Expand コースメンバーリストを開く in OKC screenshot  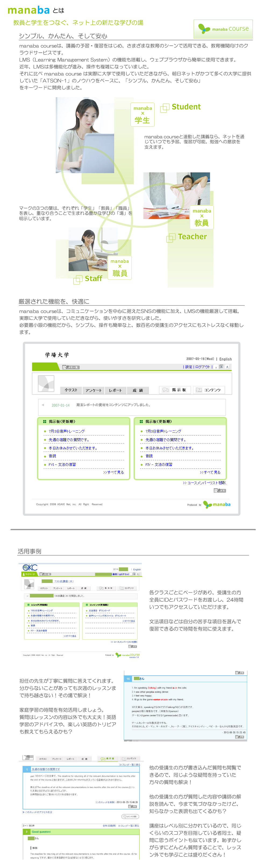(124, 642)
